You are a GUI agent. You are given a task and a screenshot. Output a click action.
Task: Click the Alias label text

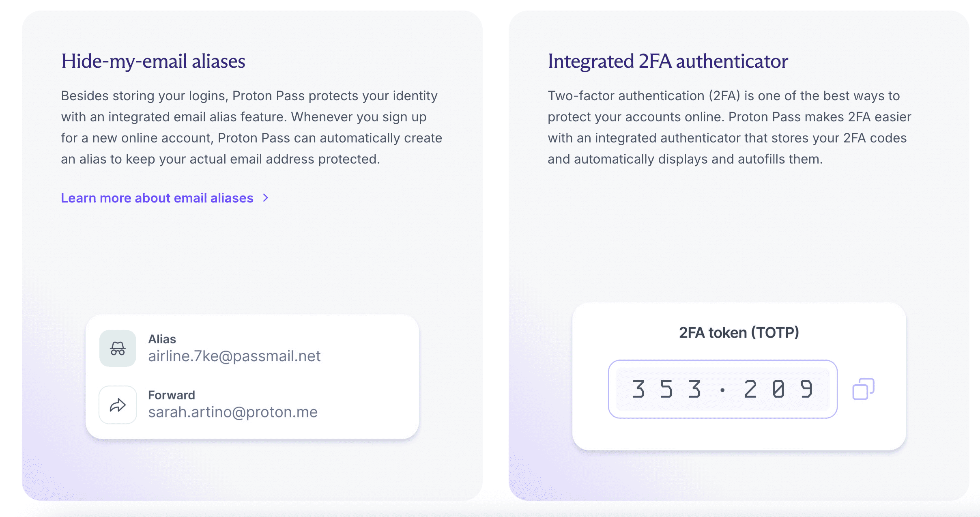click(162, 339)
